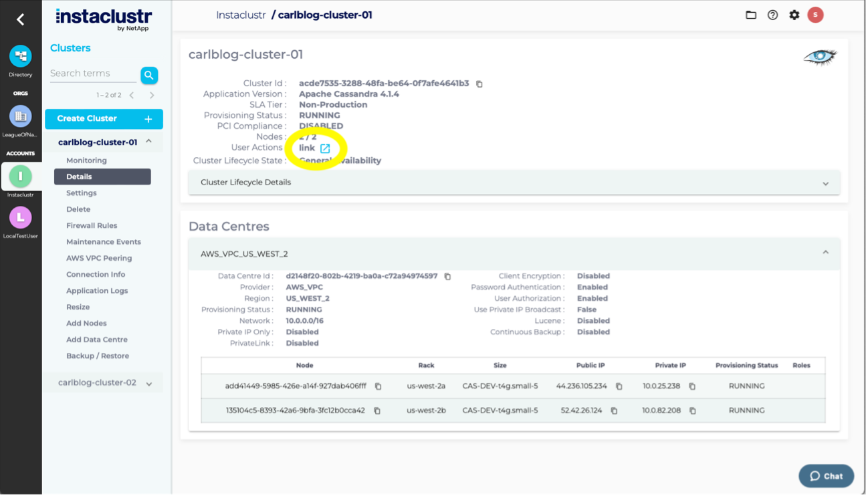
Task: Open the help question mark icon
Action: pyautogui.click(x=772, y=15)
